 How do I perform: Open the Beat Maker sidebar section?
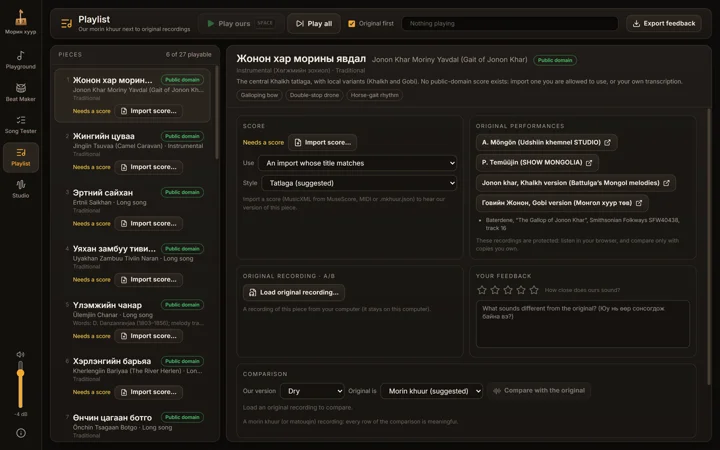click(x=20, y=92)
